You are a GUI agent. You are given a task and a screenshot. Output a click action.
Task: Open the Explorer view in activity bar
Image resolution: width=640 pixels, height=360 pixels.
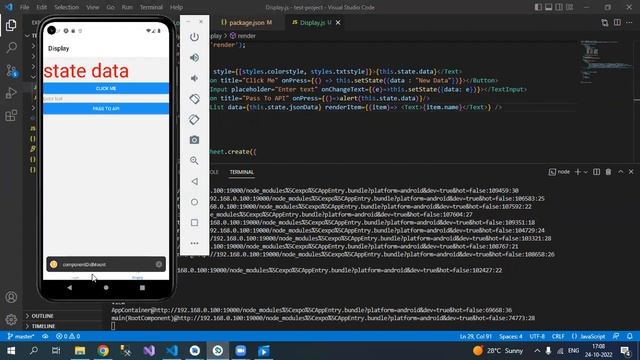tap(11, 25)
